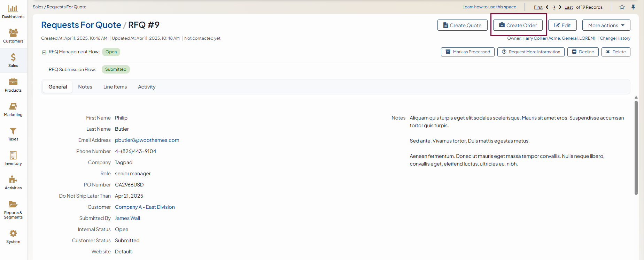
Task: Open Inventory from the sidebar
Action: click(x=13, y=155)
